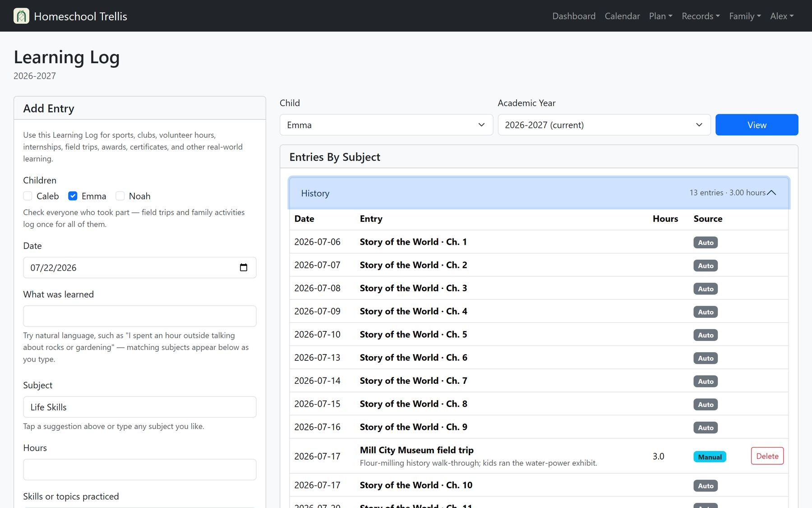This screenshot has width=812, height=508.
Task: Open the Child dropdown showing Emma
Action: coord(386,125)
